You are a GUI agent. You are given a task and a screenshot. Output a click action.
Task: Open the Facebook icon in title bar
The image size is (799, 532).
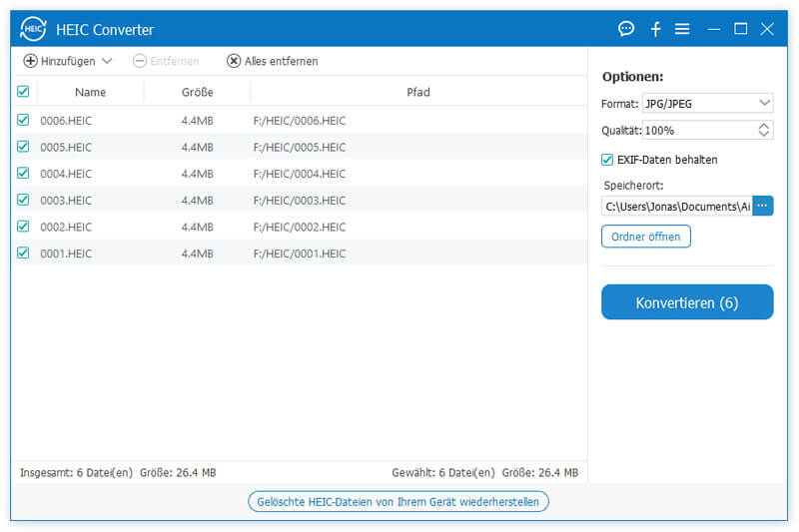[x=655, y=29]
